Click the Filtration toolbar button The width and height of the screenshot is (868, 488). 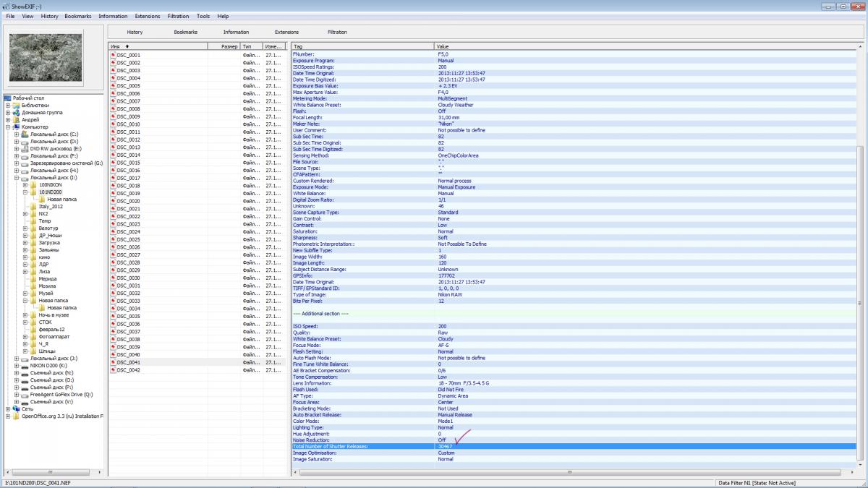(x=337, y=32)
